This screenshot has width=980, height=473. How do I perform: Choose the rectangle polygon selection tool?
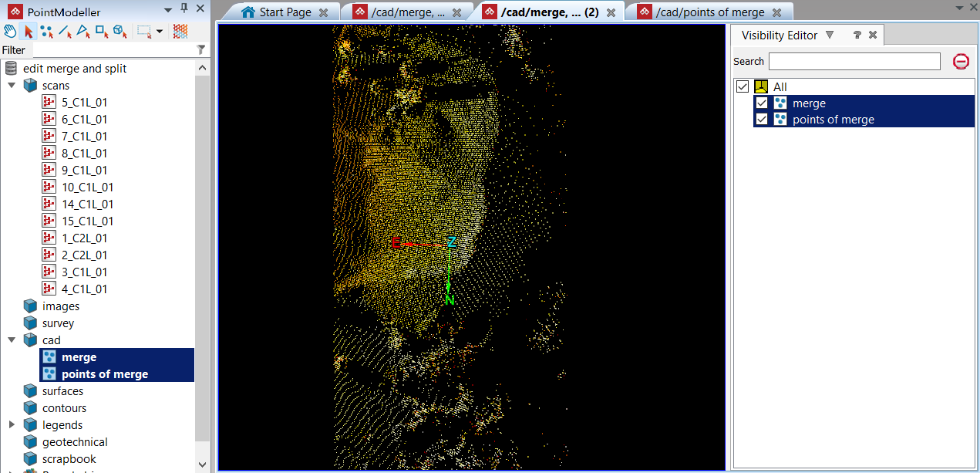pos(102,32)
